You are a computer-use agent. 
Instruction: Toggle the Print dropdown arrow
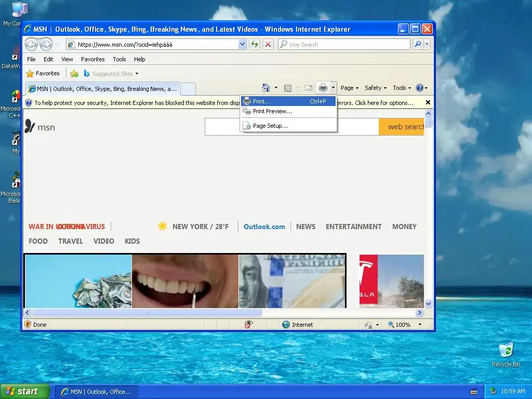(333, 88)
